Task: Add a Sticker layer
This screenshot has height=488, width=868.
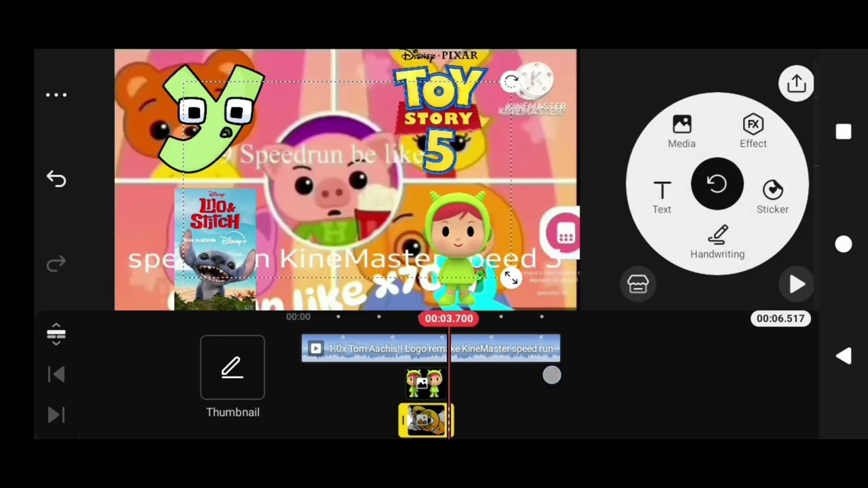Action: pos(772,197)
